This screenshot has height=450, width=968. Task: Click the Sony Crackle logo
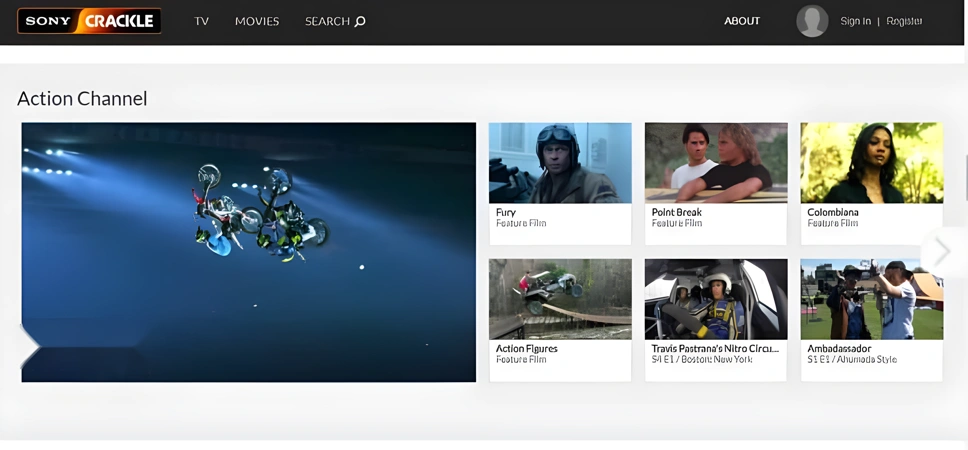89,21
